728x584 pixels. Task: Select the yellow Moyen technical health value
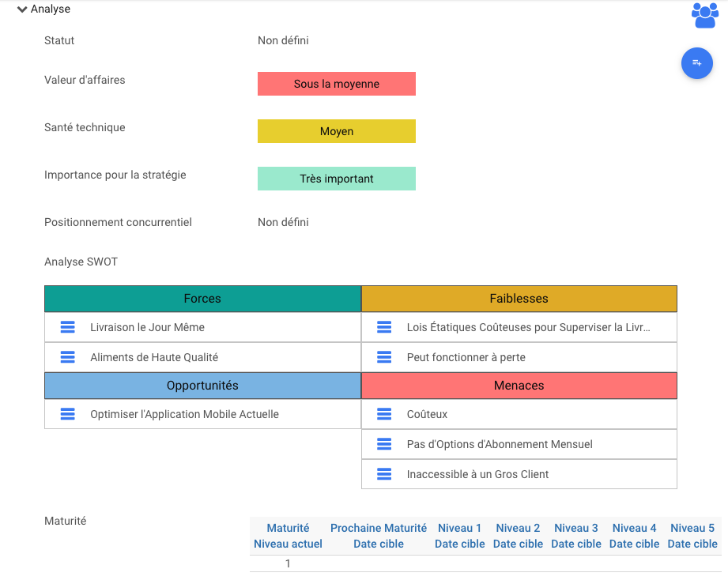pyautogui.click(x=337, y=131)
